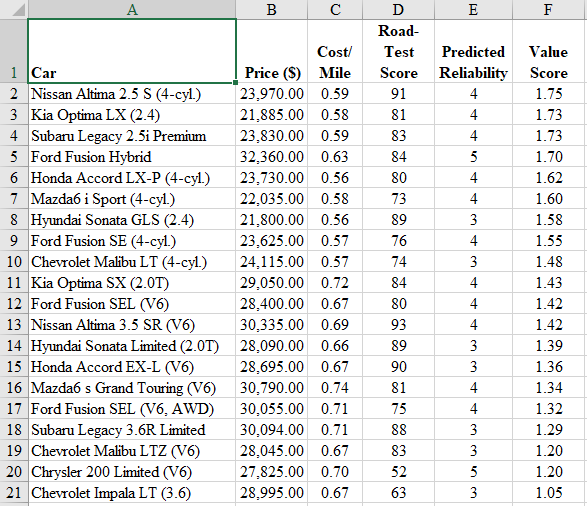Viewport: 587px width, 506px height.
Task: Select cell 'Nissan Altima 2.5 S (4-cyl.)'
Action: (x=132, y=94)
